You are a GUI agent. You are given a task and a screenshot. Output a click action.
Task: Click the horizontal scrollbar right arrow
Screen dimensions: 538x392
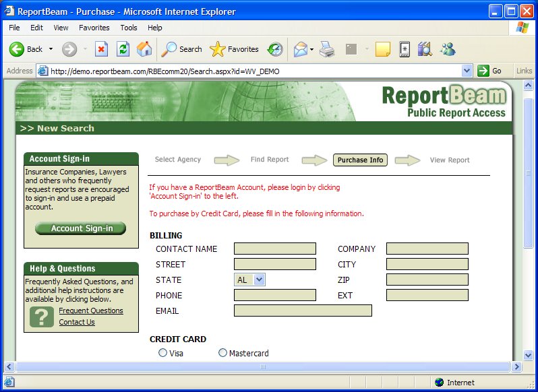[x=516, y=367]
